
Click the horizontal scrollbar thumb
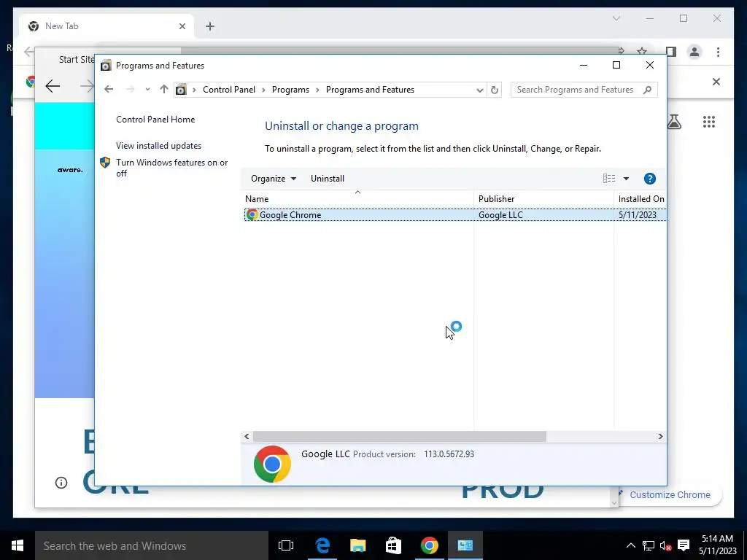400,436
